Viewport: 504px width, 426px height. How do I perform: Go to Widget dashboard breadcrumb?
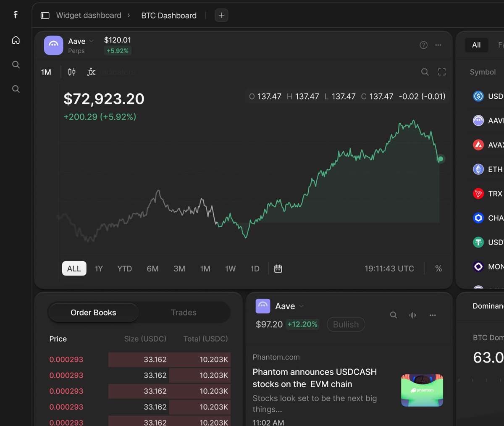(89, 16)
